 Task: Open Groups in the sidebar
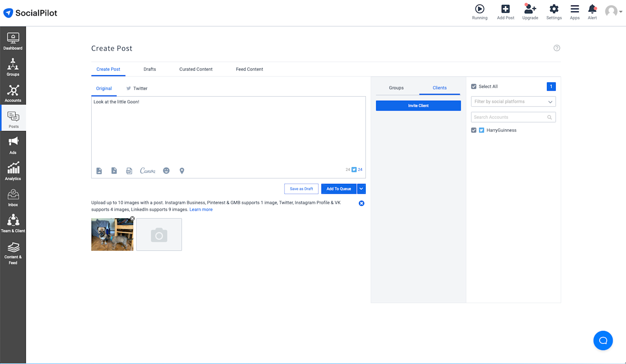(x=13, y=68)
